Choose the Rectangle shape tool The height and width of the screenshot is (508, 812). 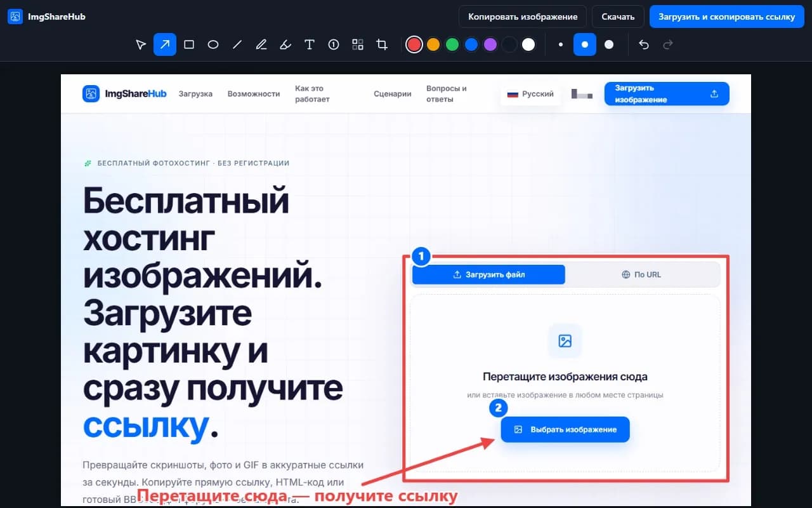[189, 44]
